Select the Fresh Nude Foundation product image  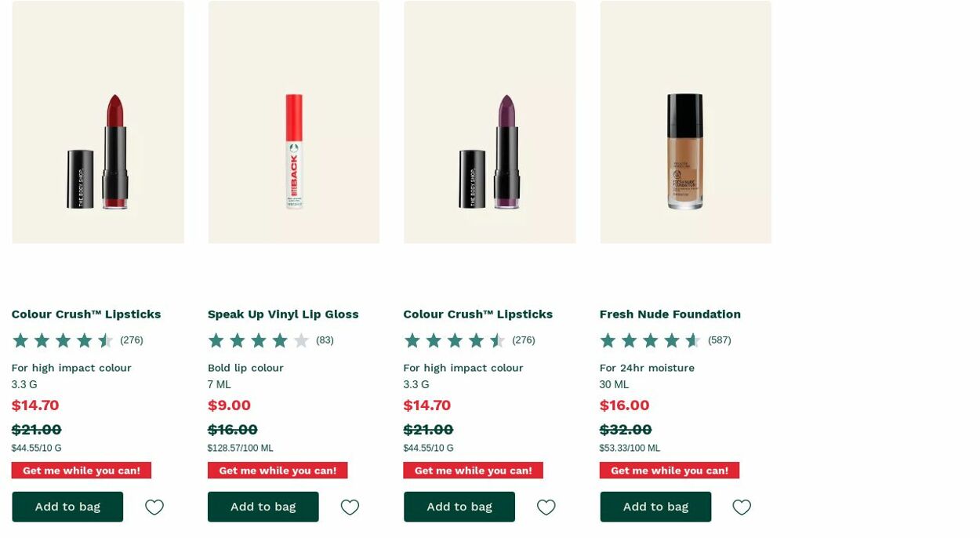coord(685,122)
